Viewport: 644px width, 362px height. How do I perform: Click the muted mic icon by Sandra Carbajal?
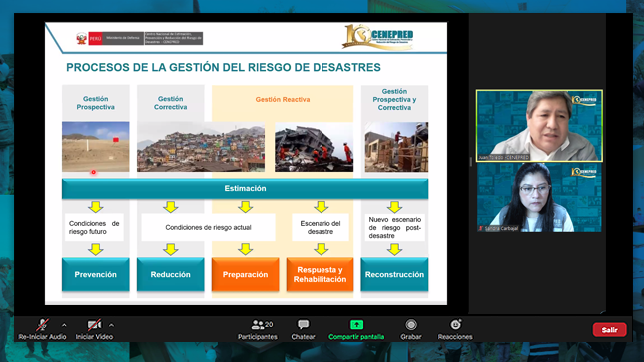point(481,228)
